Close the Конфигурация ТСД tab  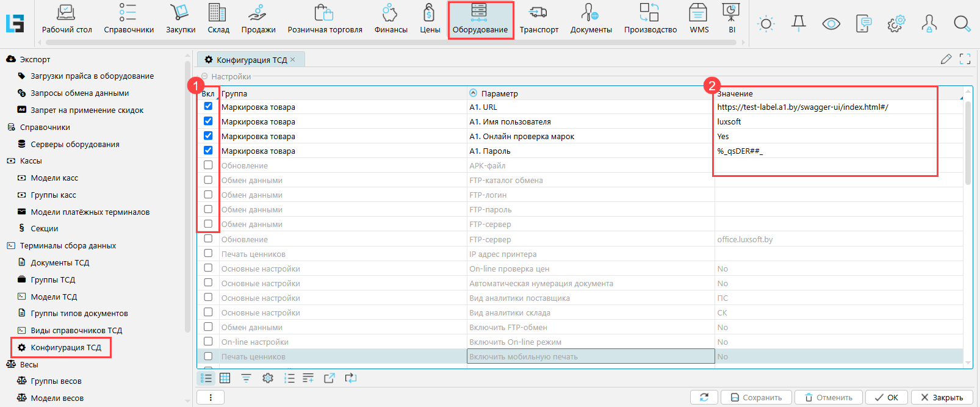(293, 60)
